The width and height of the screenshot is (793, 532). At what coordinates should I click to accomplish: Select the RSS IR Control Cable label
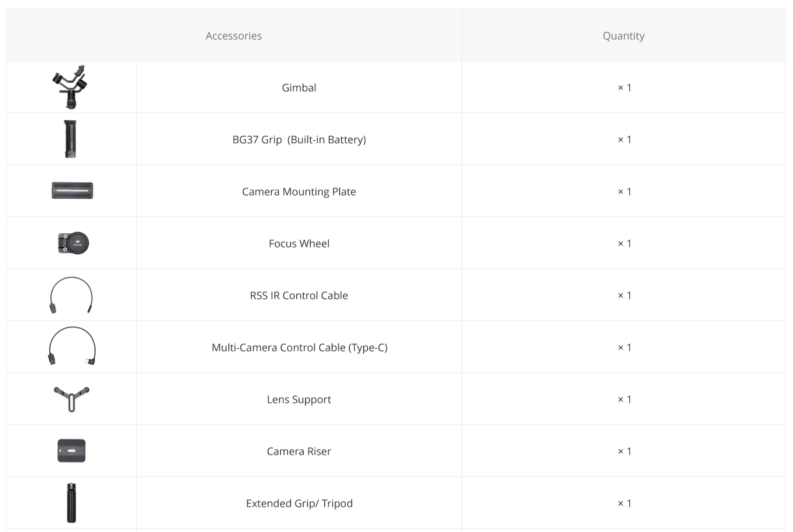[x=299, y=296]
